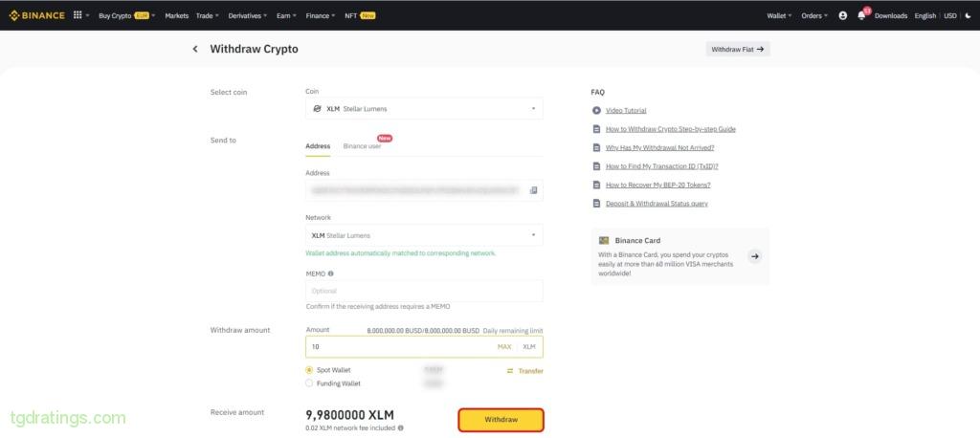Click document icon beside Withdrawal Not Arrived
Image resolution: width=980 pixels, height=438 pixels.
pos(596,147)
